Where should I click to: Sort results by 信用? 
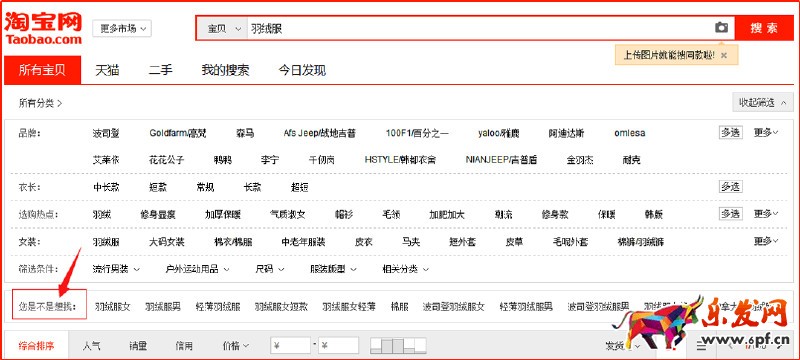coord(184,346)
